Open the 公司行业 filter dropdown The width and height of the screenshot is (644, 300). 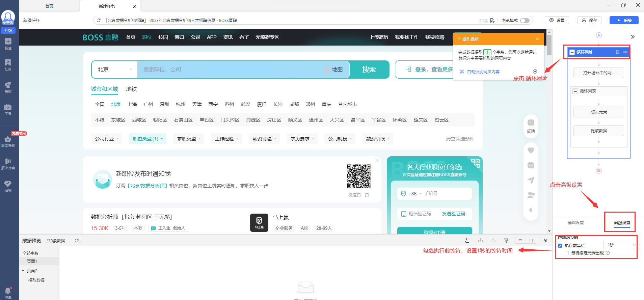(107, 139)
